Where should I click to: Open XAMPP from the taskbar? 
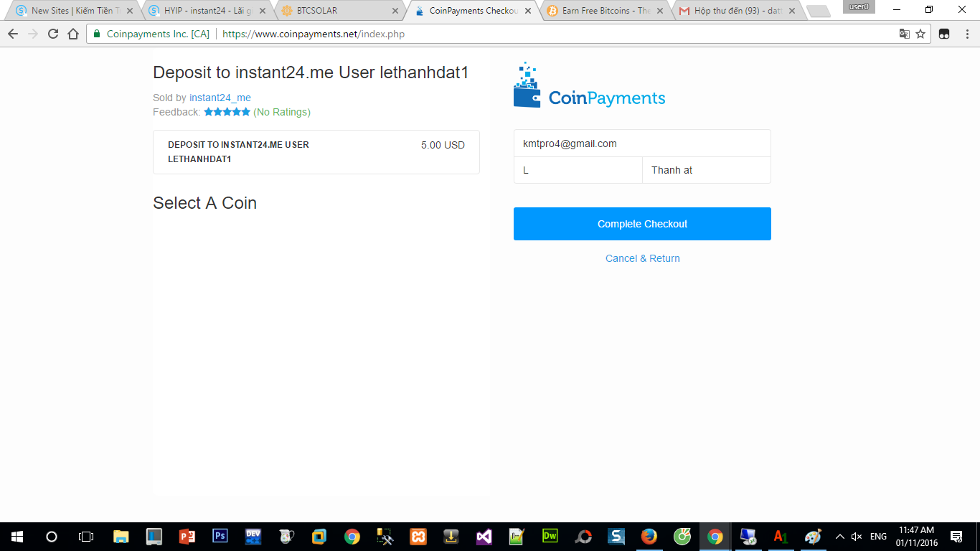(418, 537)
